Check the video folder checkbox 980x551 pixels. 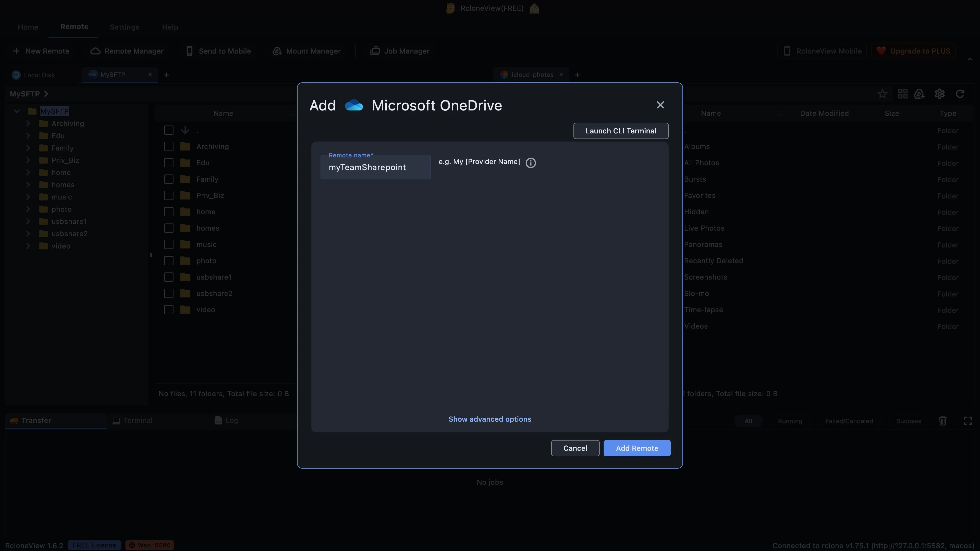(169, 310)
